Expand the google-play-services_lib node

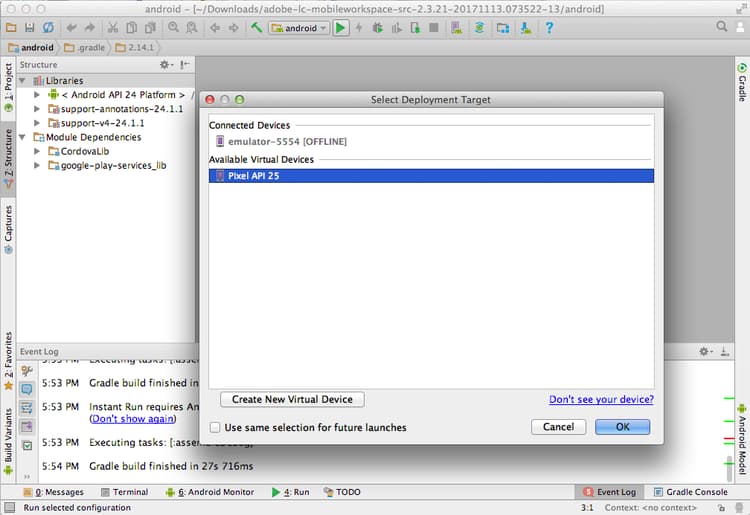[x=37, y=165]
